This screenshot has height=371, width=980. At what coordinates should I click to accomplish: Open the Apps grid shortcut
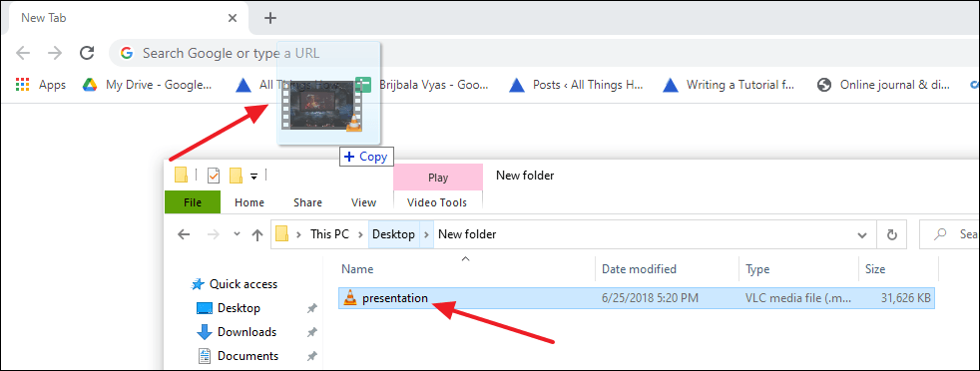[41, 85]
